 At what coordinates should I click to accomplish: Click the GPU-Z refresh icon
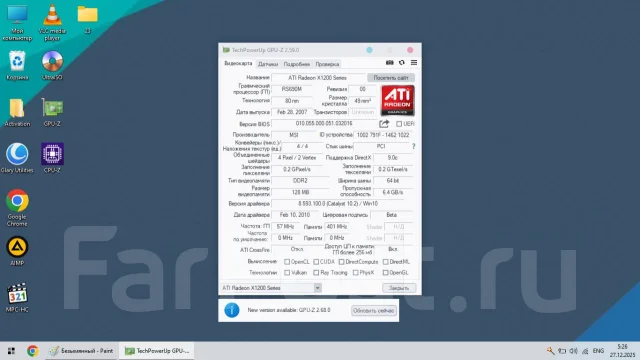point(402,62)
